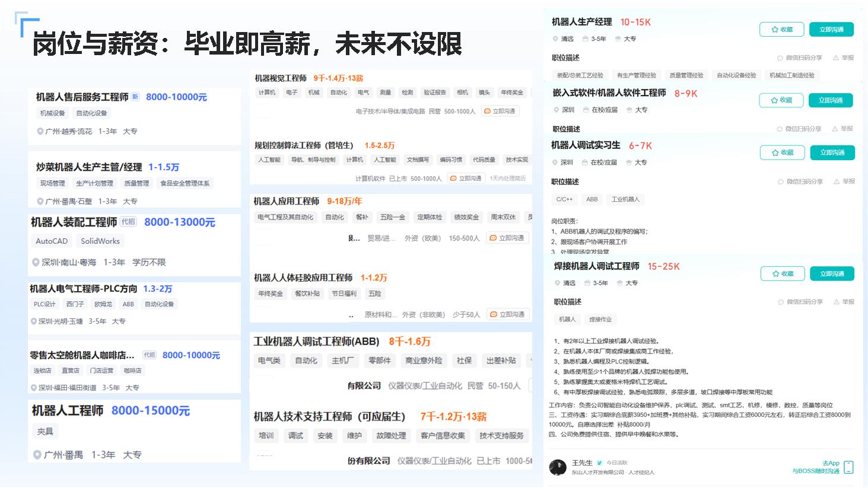Click location pin for 广州·番禺 机器人工程师
The width and height of the screenshot is (868, 491).
tap(37, 455)
